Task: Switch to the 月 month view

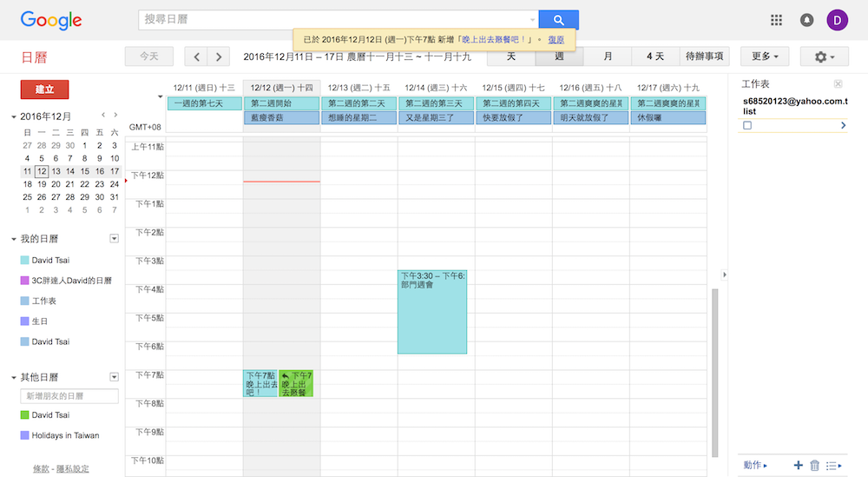Action: [608, 56]
